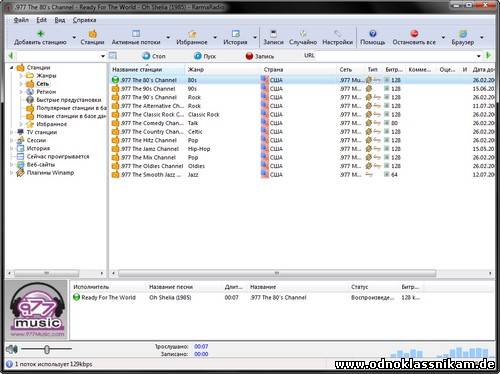Open the Edit menu
This screenshot has height=374, width=500.
pos(41,20)
